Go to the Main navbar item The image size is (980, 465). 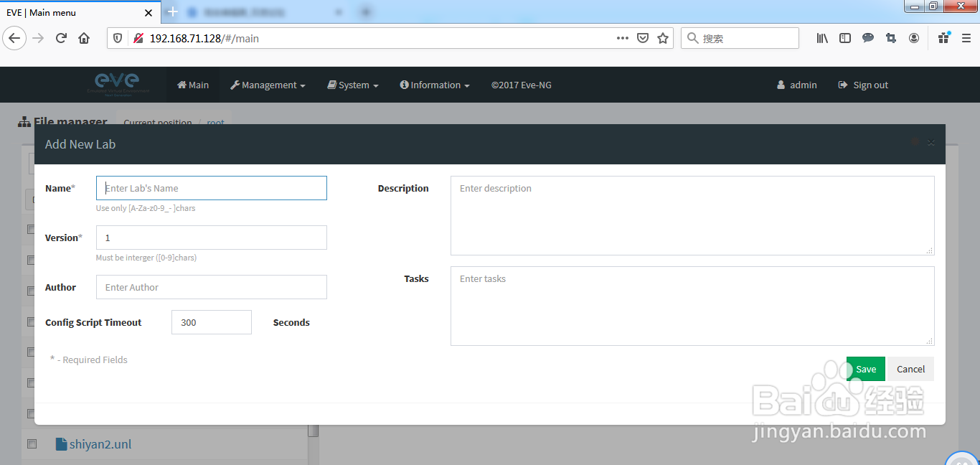coord(193,85)
